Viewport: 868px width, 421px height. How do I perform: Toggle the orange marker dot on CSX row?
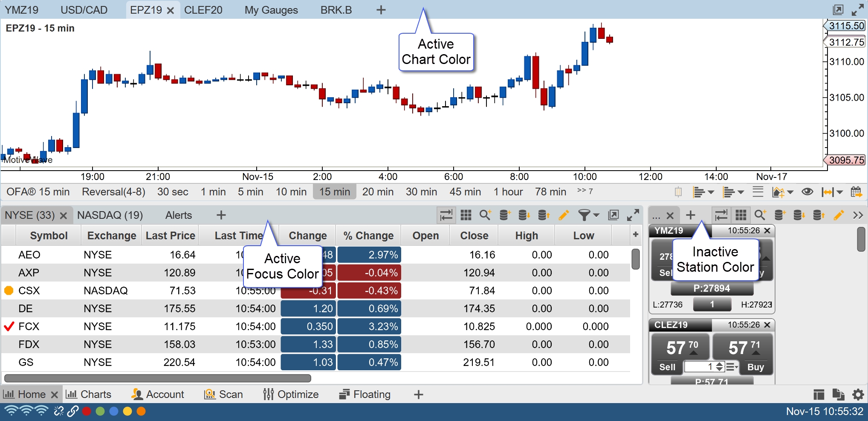pyautogui.click(x=9, y=290)
